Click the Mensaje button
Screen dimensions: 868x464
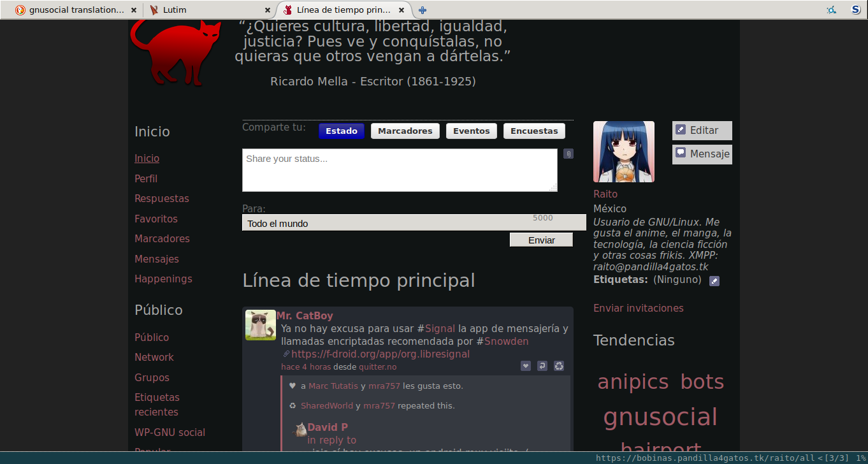pos(702,154)
